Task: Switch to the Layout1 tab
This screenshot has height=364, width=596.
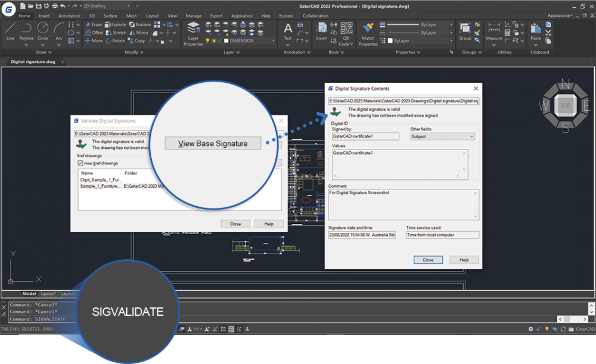Action: (x=48, y=294)
